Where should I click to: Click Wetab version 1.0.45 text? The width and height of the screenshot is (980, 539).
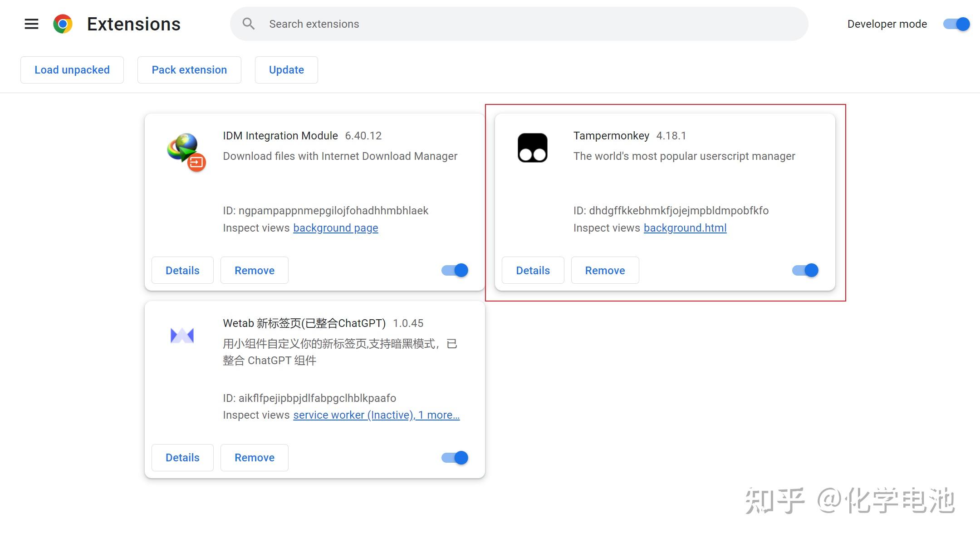408,323
